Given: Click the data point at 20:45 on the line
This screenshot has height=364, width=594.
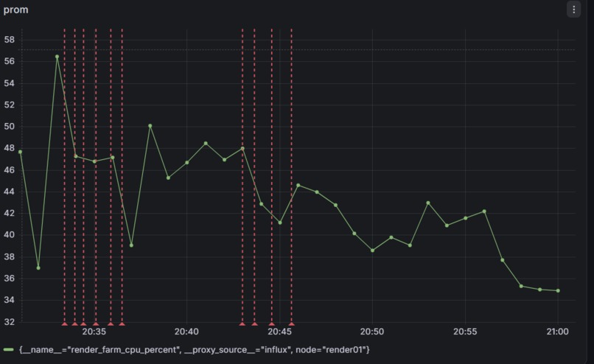Looking at the screenshot, I should click(280, 223).
